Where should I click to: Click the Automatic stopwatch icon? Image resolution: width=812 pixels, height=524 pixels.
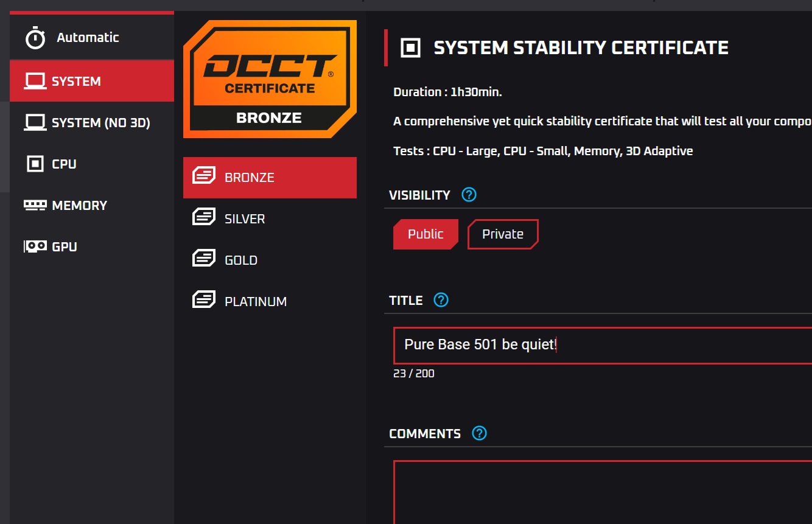(x=35, y=38)
